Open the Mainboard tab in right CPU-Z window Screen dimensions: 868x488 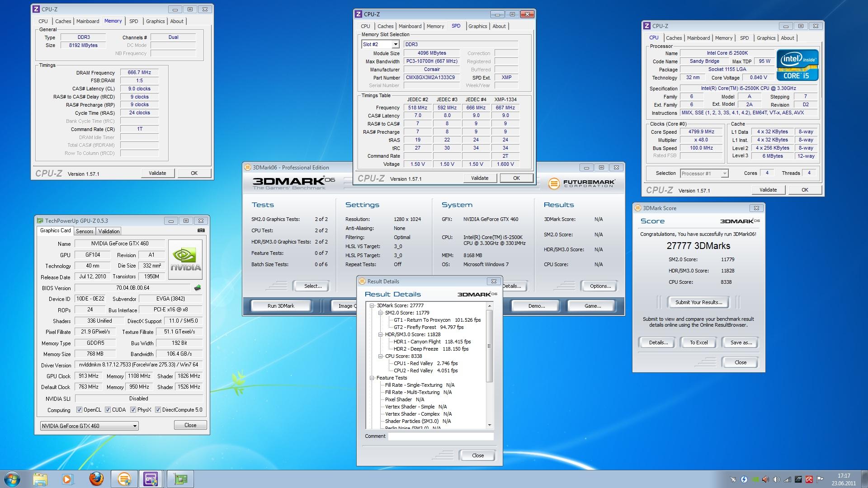698,38
